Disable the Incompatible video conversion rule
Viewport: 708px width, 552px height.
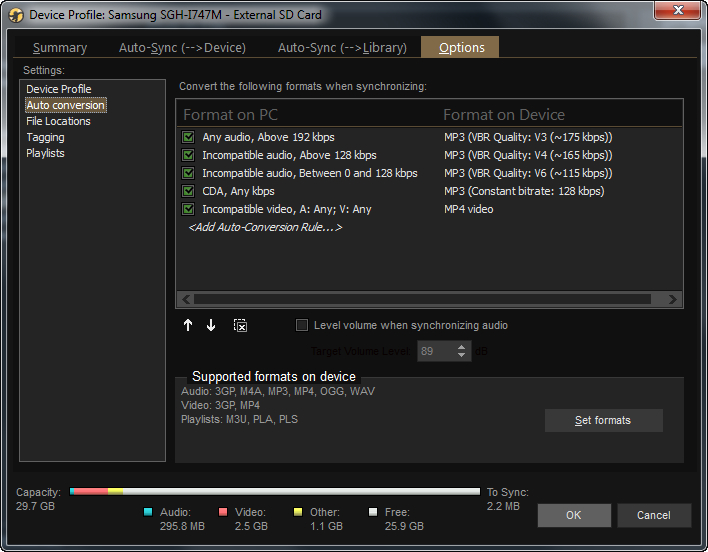tap(188, 209)
